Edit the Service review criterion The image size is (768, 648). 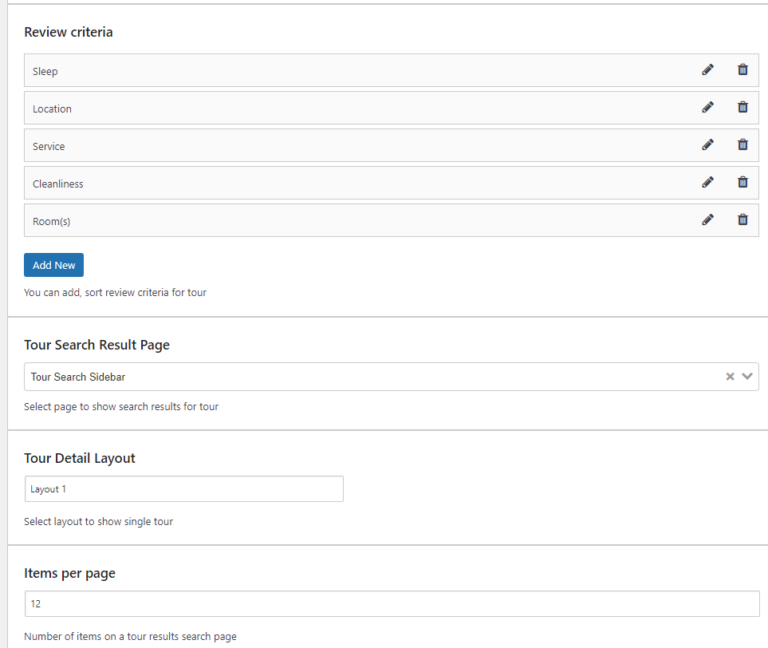pos(707,145)
